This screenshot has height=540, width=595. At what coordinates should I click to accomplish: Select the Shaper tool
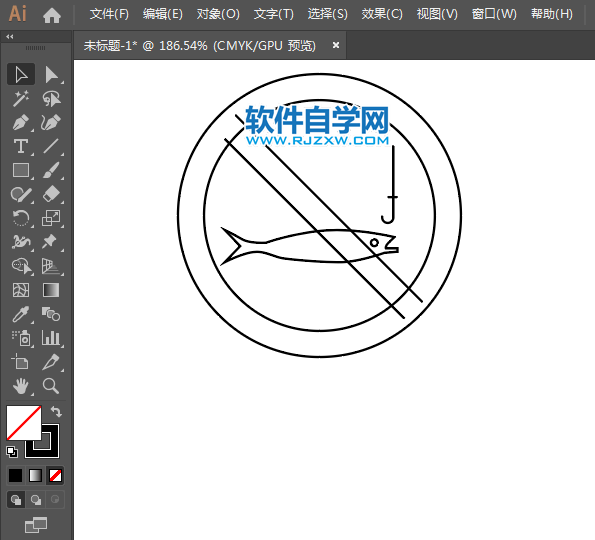point(21,194)
